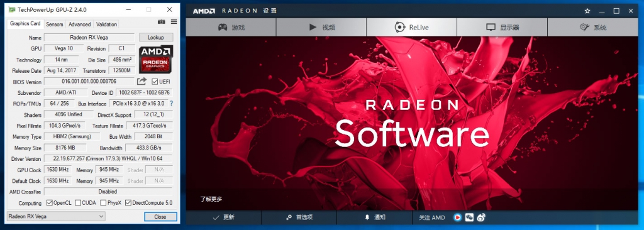Click the 了解更多 (Learn more) link
Image resolution: width=644 pixels, height=230 pixels.
211,199
